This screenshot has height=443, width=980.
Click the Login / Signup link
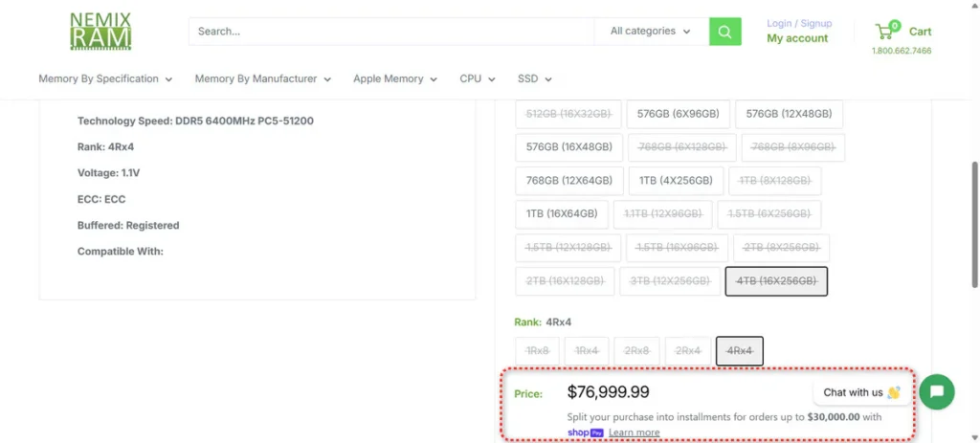click(x=799, y=23)
